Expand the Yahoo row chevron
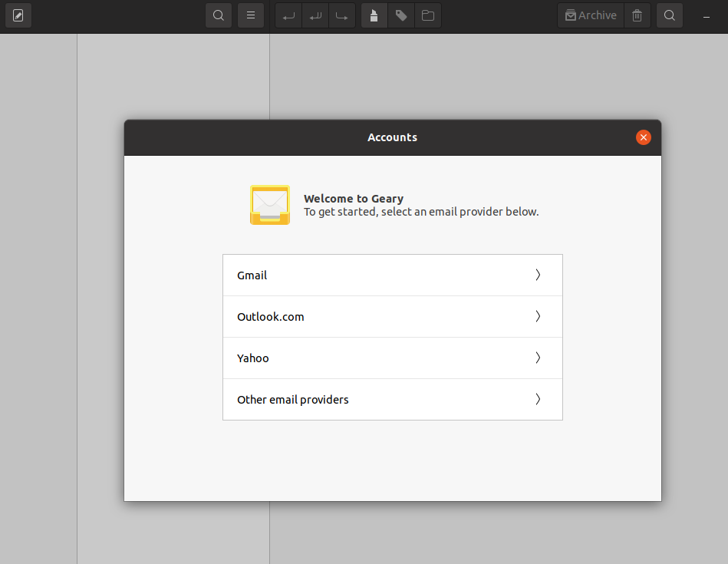Viewport: 728px width, 564px height. click(x=538, y=358)
